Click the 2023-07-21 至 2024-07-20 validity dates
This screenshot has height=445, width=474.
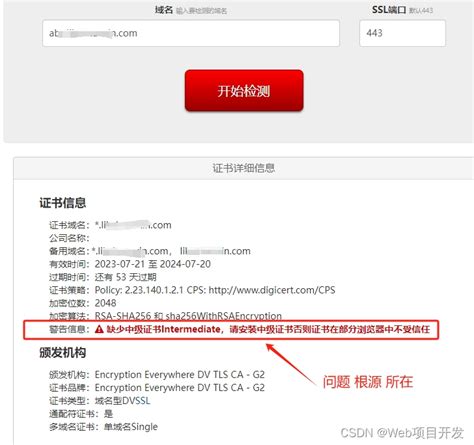[x=153, y=264]
